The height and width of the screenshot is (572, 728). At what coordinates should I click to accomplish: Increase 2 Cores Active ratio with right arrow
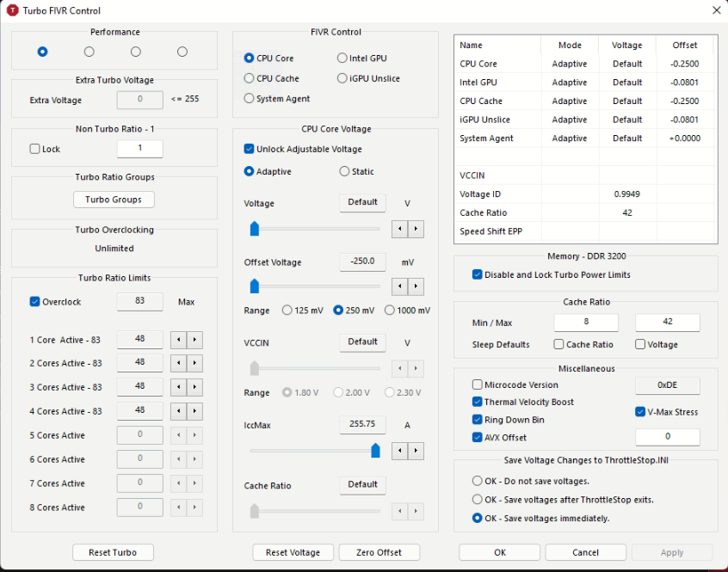click(x=194, y=363)
